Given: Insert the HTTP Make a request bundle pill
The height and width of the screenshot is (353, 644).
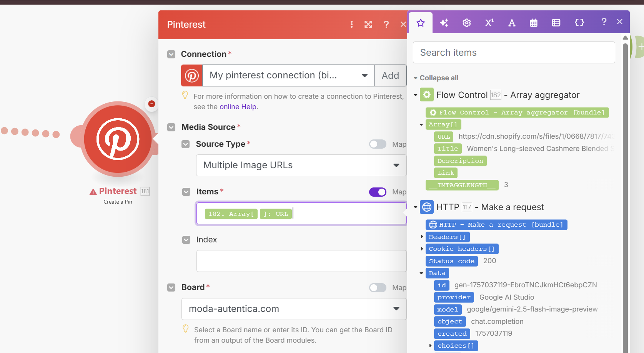Looking at the screenshot, I should [x=496, y=225].
